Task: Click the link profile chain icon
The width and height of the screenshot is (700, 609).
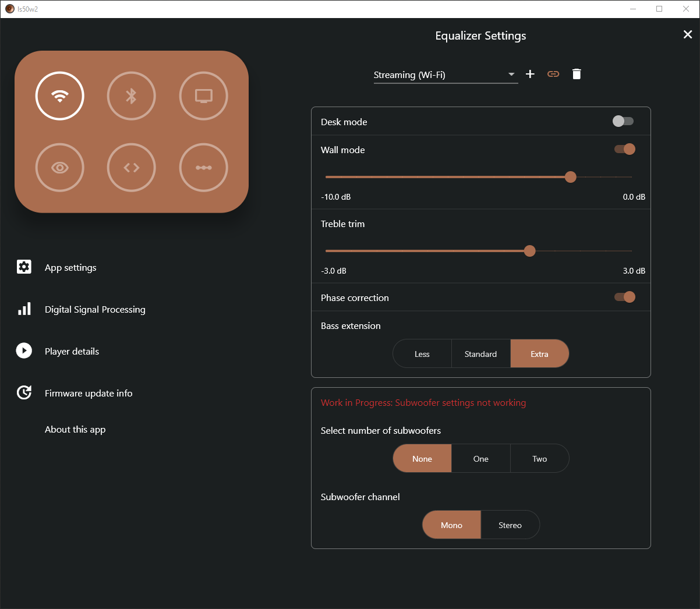Action: [553, 74]
